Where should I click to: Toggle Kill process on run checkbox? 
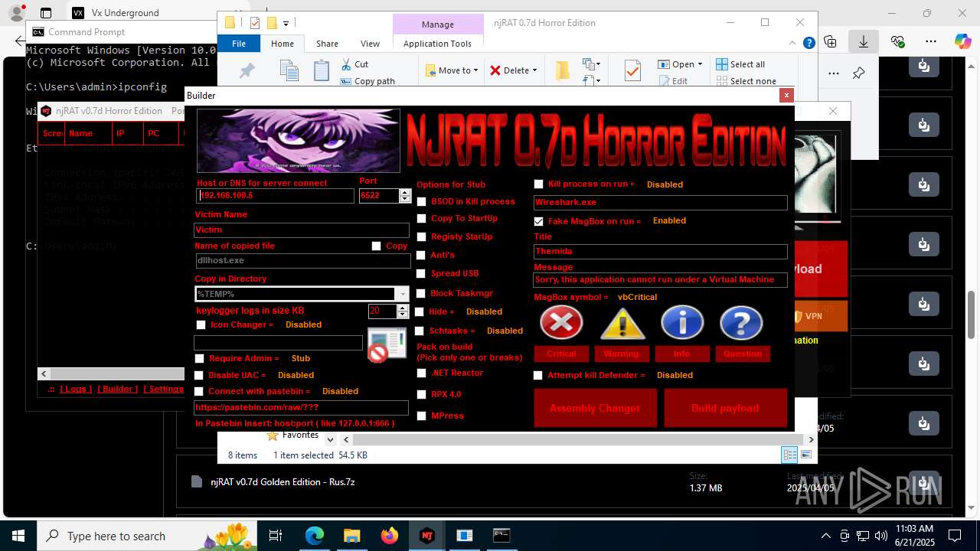539,184
